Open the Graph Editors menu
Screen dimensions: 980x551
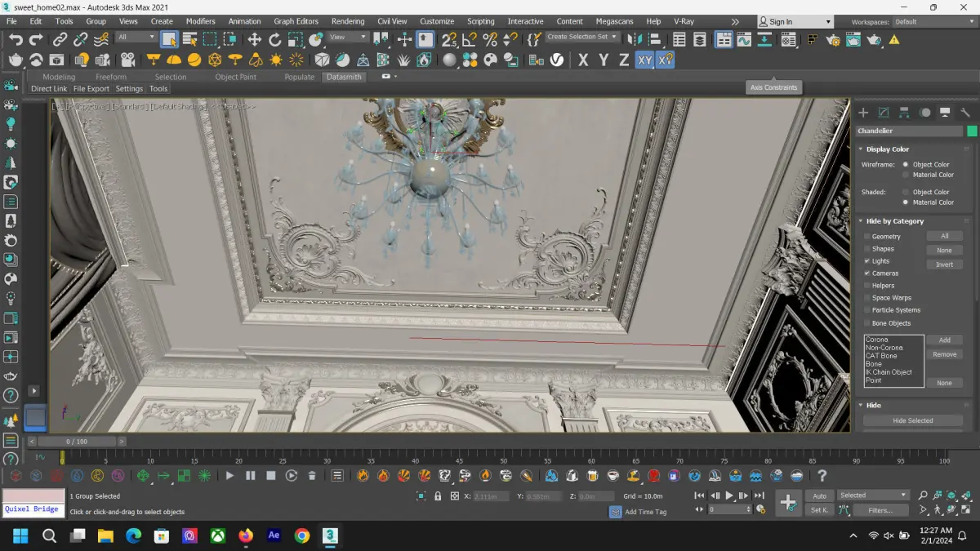pos(296,21)
